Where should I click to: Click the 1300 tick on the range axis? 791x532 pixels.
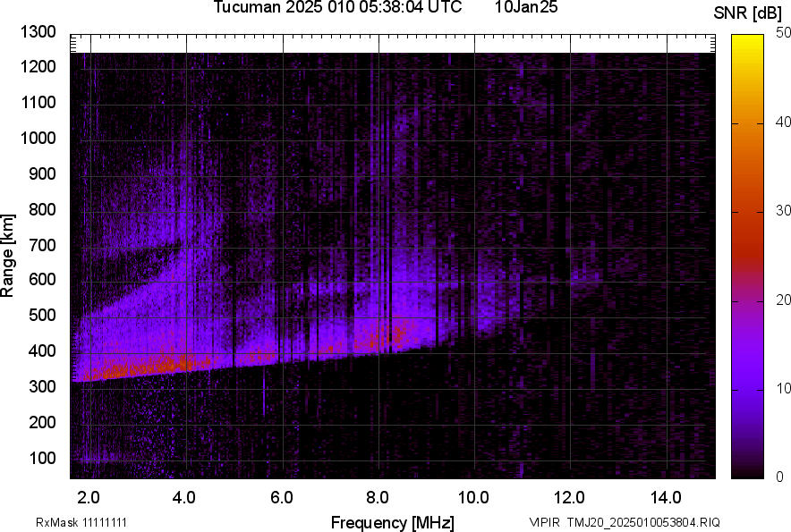tap(38, 33)
